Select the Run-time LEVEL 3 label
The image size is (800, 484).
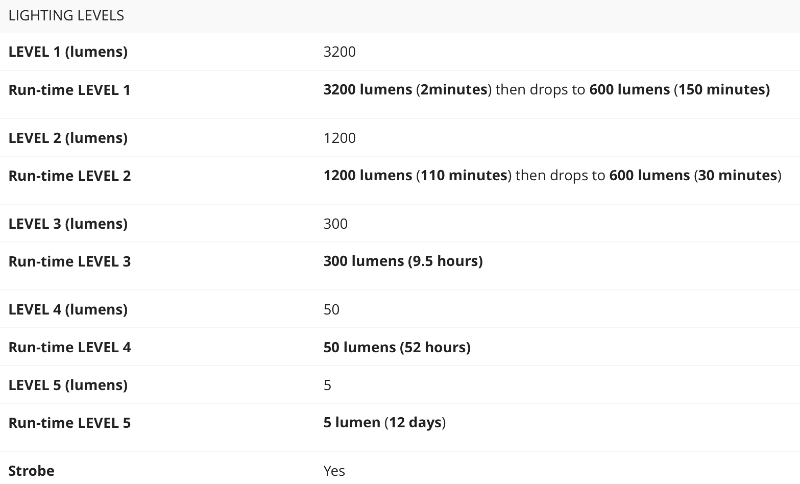click(69, 262)
